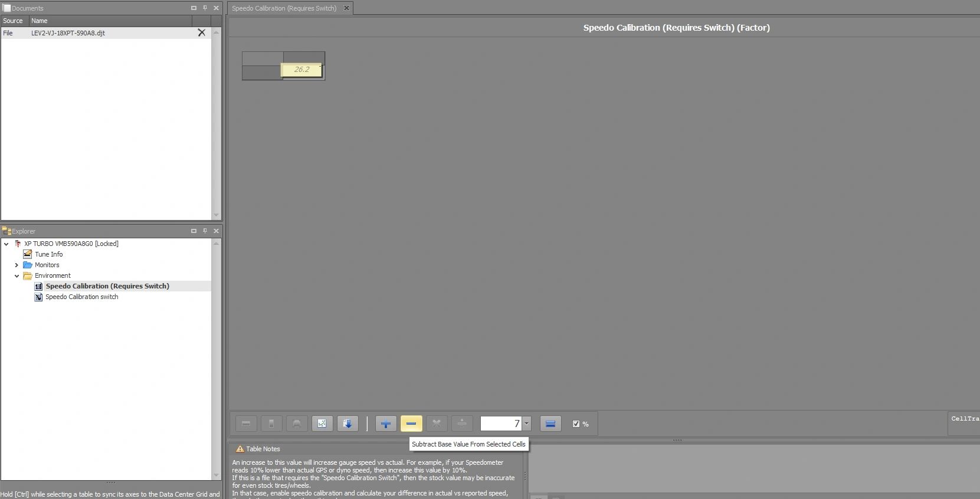Click the Set value (equals) blue button

tap(550, 424)
